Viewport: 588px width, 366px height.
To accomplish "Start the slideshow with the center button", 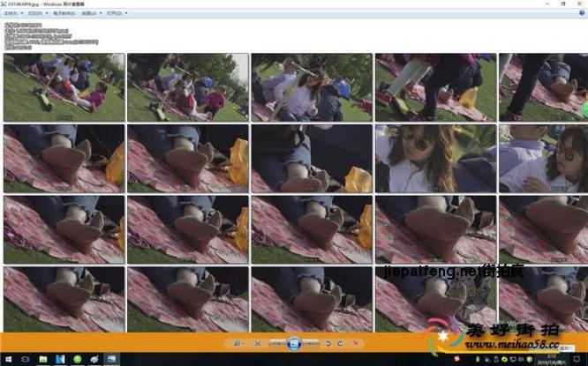I will coord(294,342).
